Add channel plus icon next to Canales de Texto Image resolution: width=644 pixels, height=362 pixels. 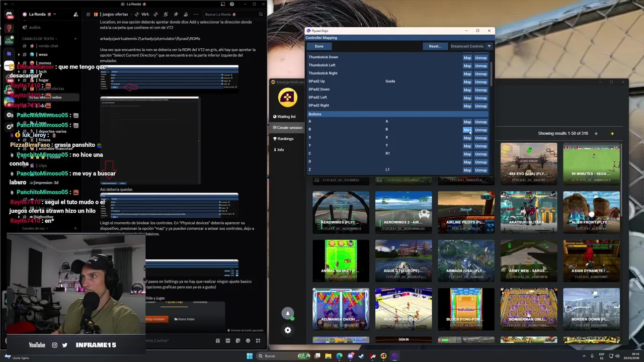(x=75, y=39)
